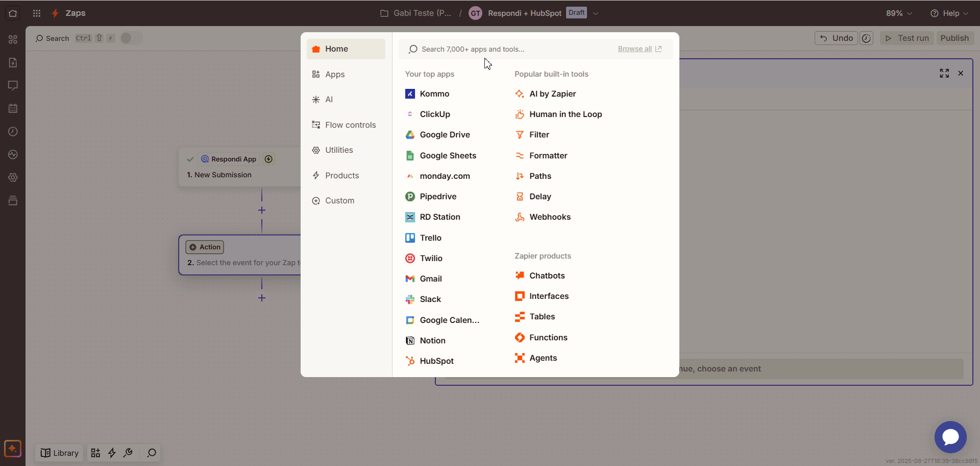980x466 pixels.
Task: Select the Respondi App trigger step
Action: pos(240,167)
